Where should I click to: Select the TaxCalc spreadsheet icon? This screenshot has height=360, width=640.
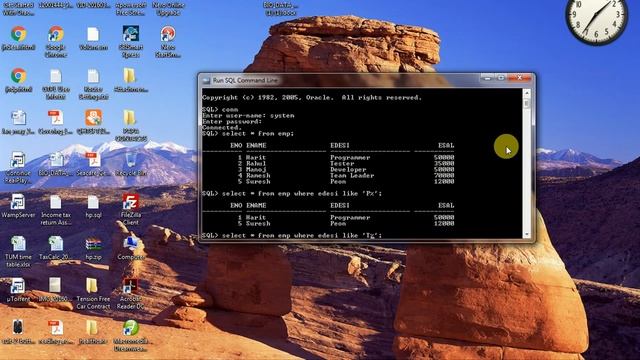point(56,249)
